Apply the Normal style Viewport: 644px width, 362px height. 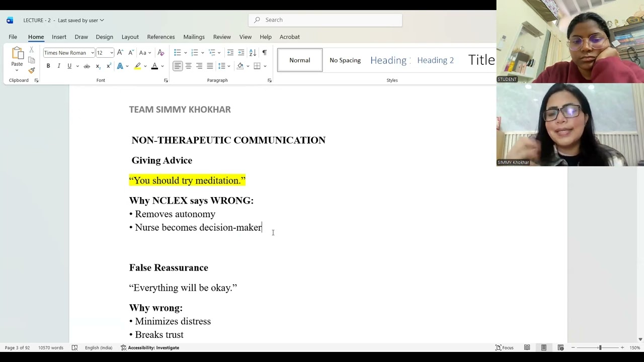(300, 60)
